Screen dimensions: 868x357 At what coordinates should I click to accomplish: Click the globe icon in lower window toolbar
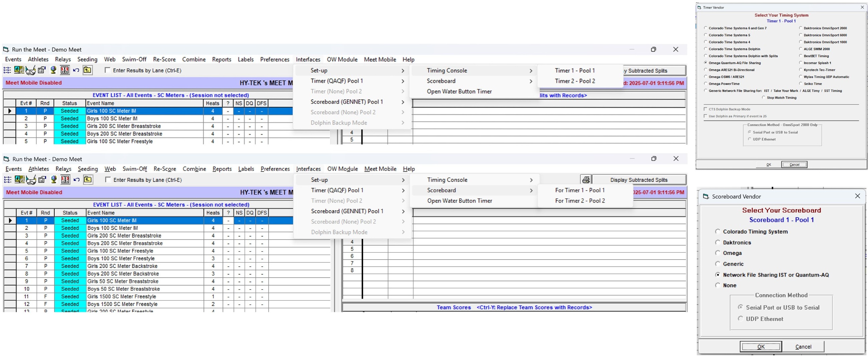coord(54,180)
